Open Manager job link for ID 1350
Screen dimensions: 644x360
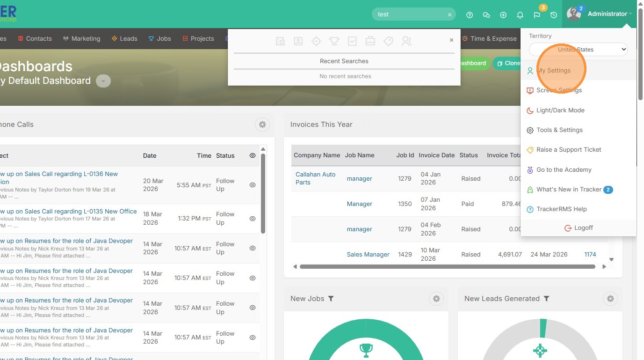(x=360, y=204)
